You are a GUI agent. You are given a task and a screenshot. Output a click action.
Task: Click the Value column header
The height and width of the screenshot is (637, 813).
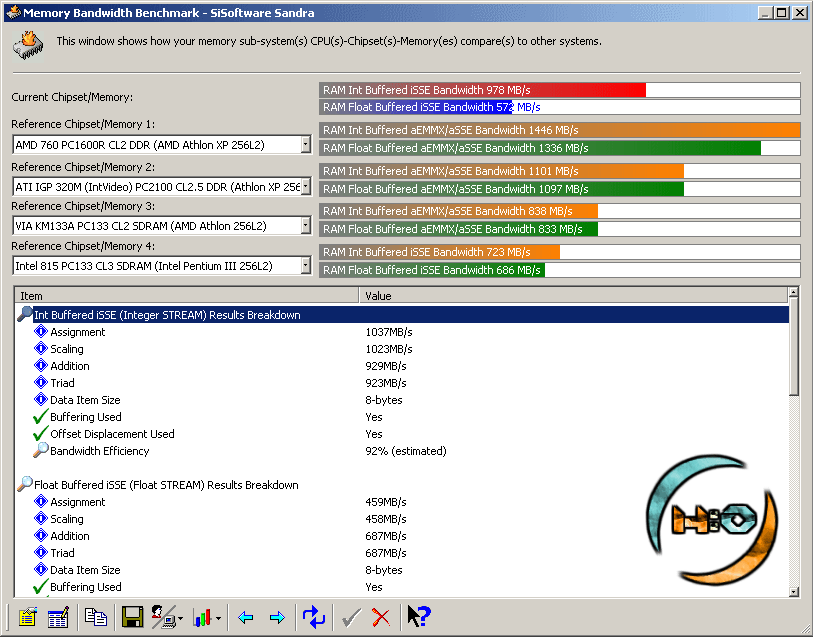(573, 295)
